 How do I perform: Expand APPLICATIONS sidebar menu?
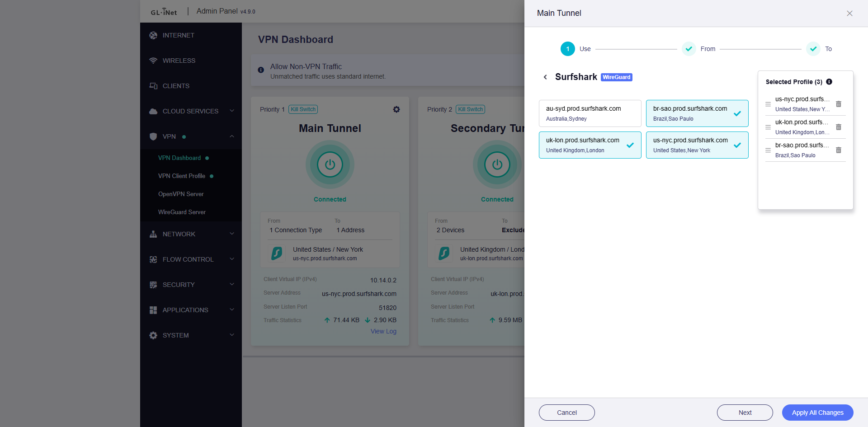click(191, 310)
